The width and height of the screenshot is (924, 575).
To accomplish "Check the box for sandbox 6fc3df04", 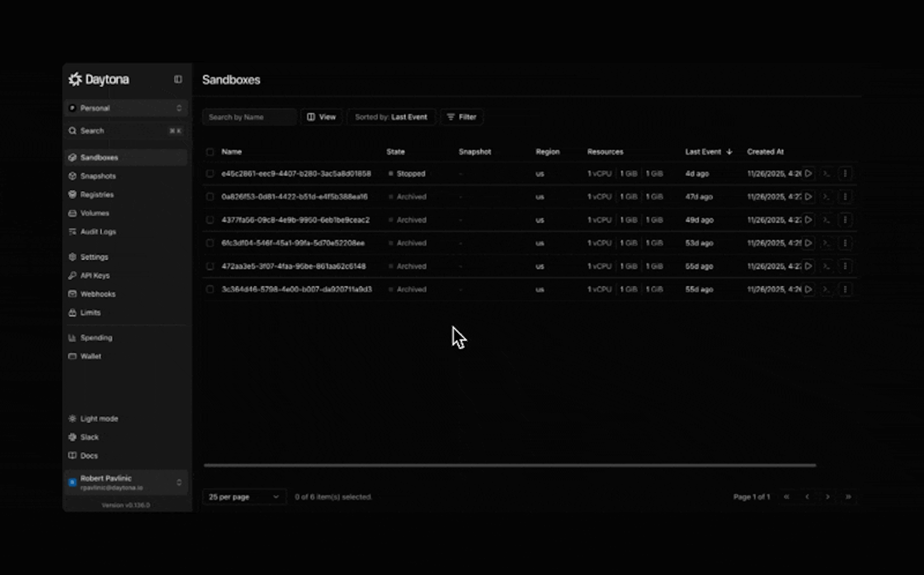I will tap(210, 243).
